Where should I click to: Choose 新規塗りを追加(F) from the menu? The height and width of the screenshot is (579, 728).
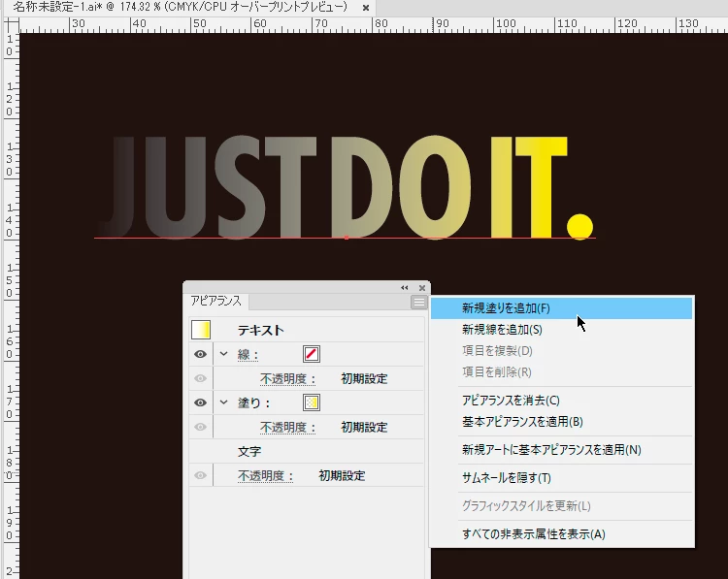click(x=561, y=308)
